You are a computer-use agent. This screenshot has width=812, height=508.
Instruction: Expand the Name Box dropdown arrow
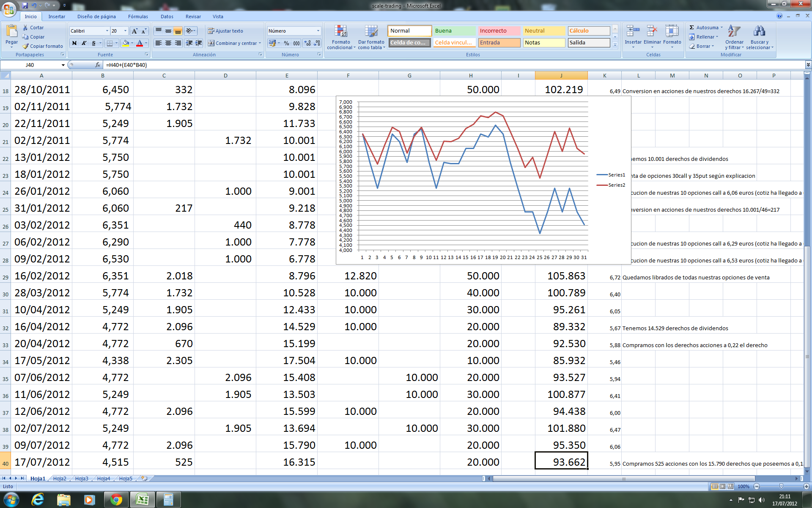63,65
